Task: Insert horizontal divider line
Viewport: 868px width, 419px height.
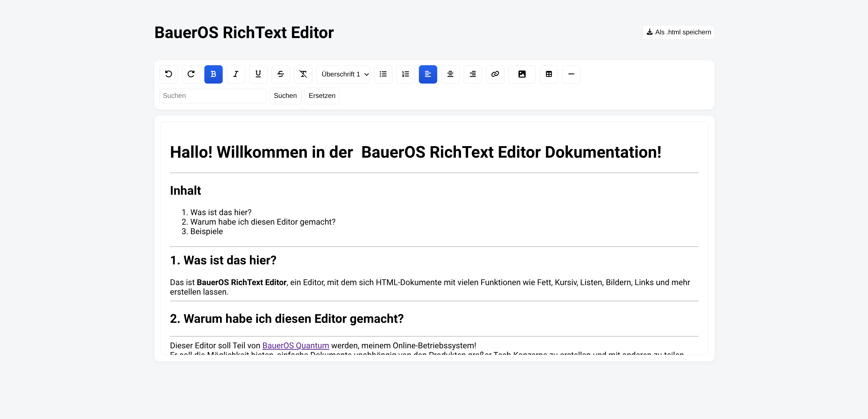Action: (x=571, y=74)
